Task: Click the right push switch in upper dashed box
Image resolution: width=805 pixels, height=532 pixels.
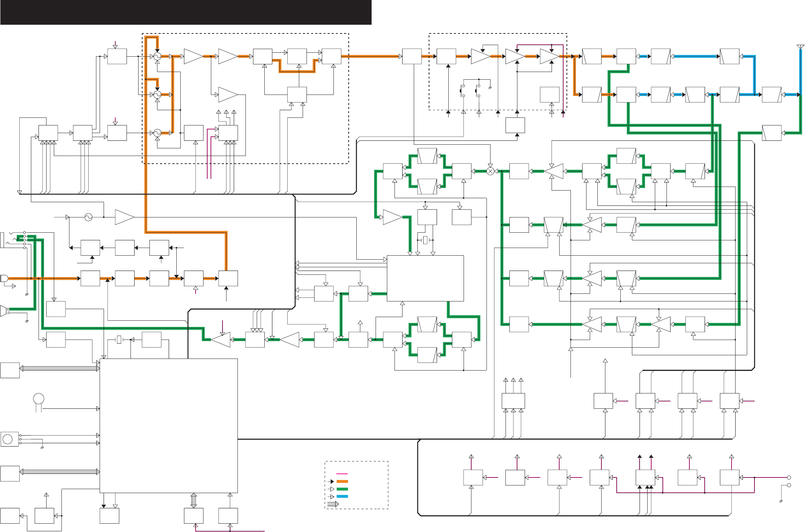Action: (478, 91)
